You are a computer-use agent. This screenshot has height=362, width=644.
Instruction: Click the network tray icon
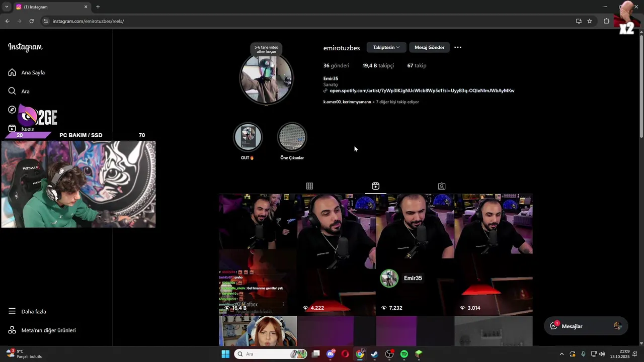[x=594, y=354]
